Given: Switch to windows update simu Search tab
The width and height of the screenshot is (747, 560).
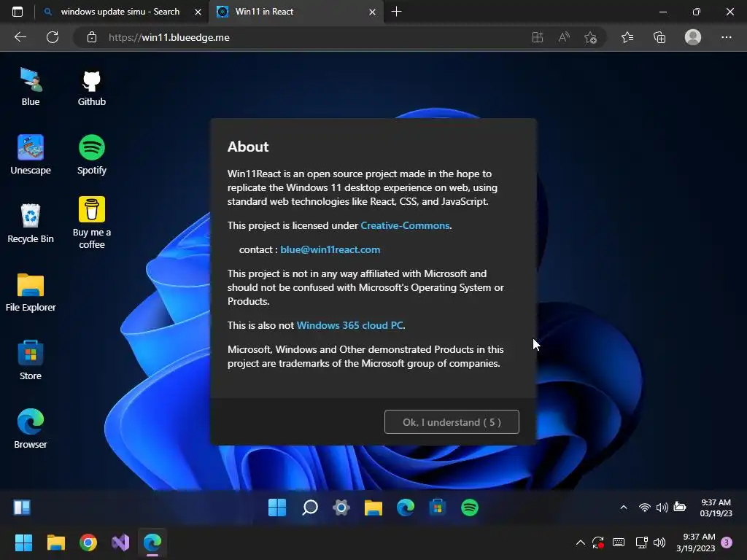Looking at the screenshot, I should [120, 12].
